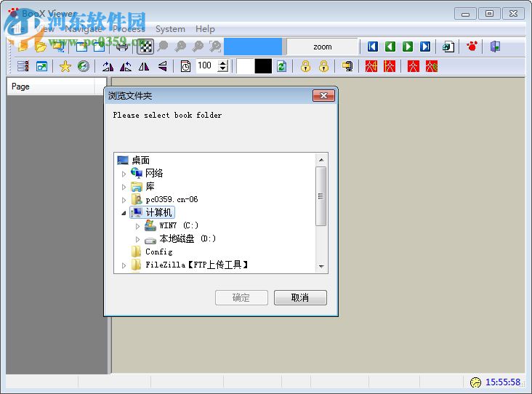Click the padlock icon beside the refresh document icon

tap(305, 66)
